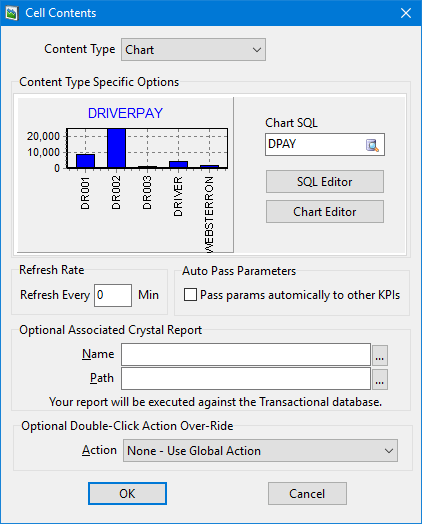Open the SQL Editor
Image resolution: width=422 pixels, height=524 pixels.
coord(325,181)
